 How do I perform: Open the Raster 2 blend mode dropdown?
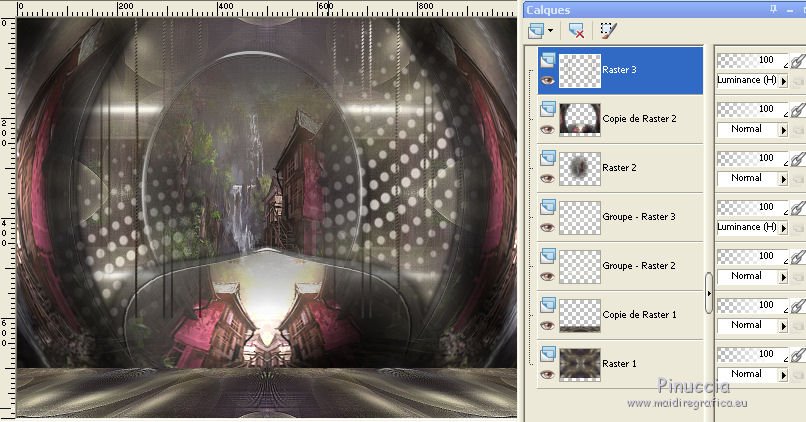(783, 178)
